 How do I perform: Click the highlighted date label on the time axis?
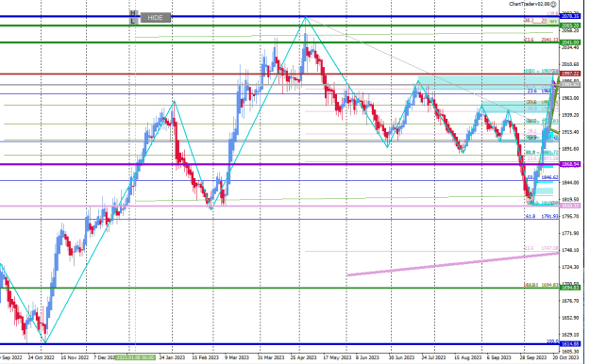(135, 357)
